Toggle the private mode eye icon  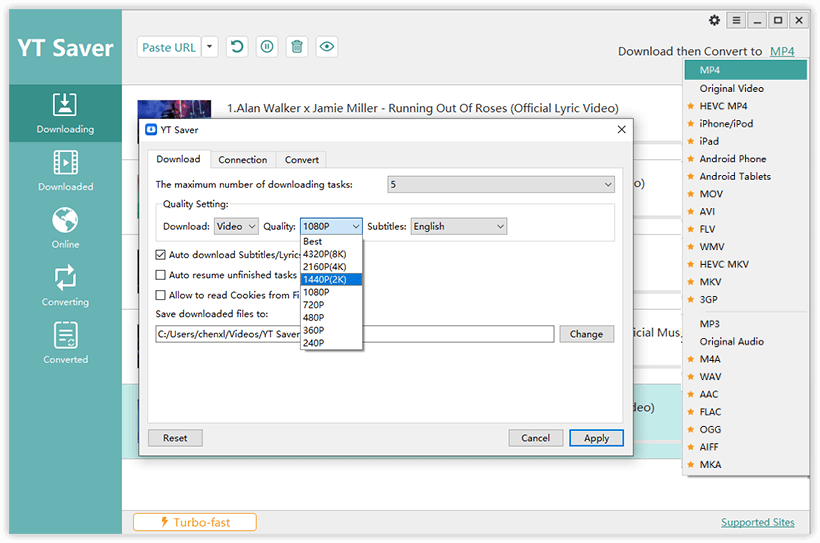point(327,47)
